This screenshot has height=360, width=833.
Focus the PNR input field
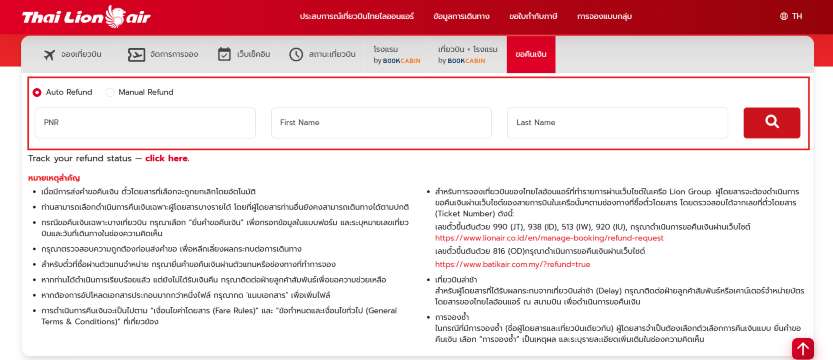[145, 123]
